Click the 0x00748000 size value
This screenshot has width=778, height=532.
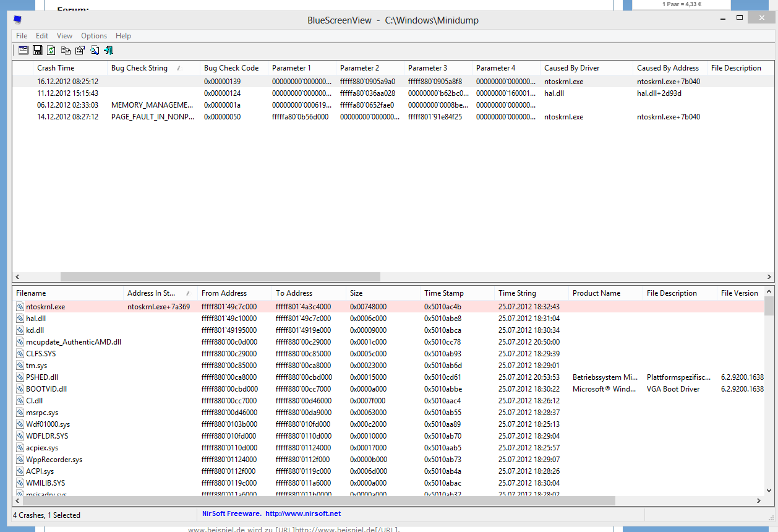tap(368, 306)
